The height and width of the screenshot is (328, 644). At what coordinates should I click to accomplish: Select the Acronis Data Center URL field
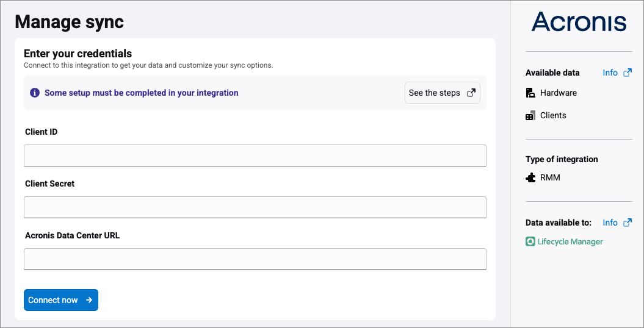coord(255,259)
